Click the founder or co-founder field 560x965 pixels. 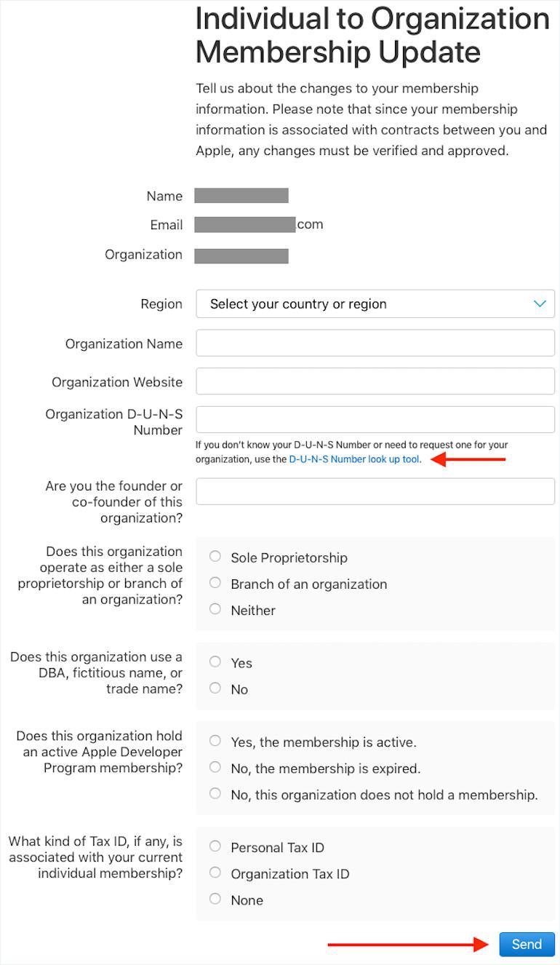(375, 491)
